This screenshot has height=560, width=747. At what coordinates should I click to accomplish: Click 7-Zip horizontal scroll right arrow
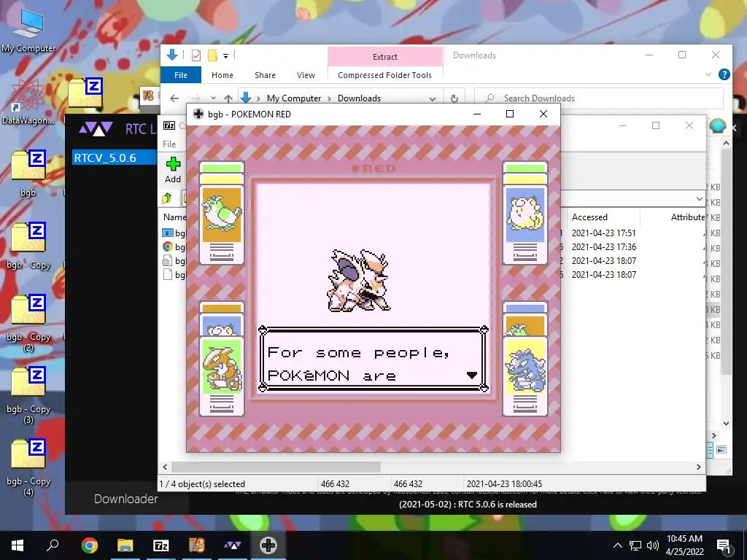tap(698, 467)
